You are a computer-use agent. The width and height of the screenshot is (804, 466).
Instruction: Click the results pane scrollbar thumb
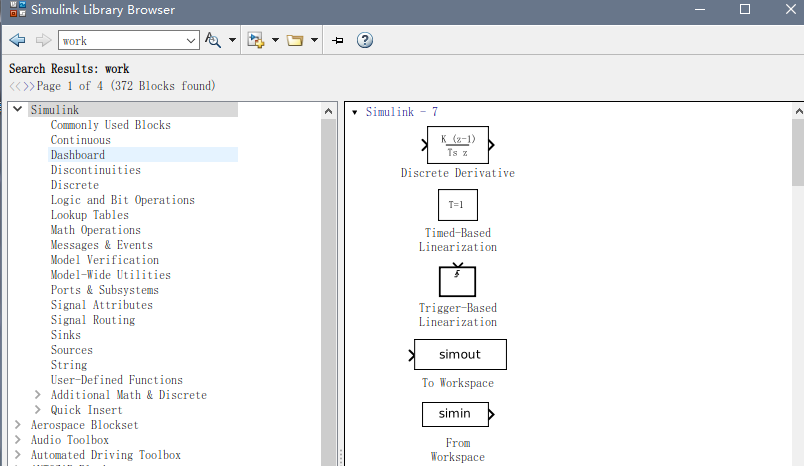click(x=798, y=152)
